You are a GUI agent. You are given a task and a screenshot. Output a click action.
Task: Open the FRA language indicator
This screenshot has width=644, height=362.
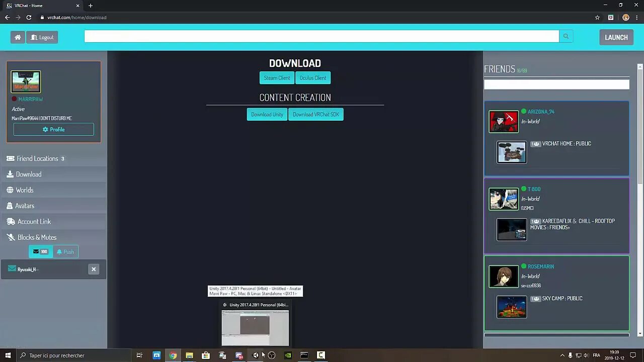coord(597,355)
